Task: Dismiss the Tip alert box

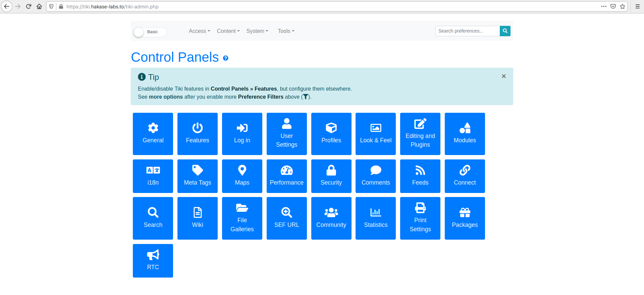Action: point(504,76)
